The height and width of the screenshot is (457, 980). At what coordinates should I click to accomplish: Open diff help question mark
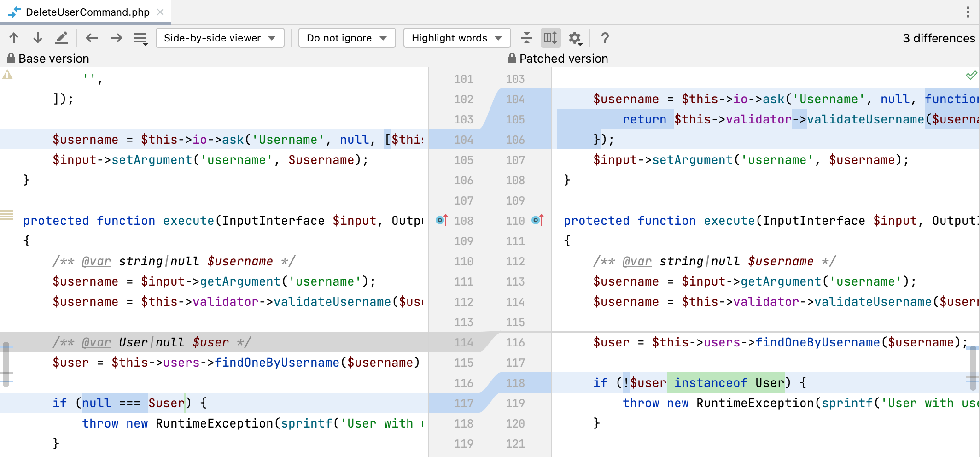coord(605,38)
